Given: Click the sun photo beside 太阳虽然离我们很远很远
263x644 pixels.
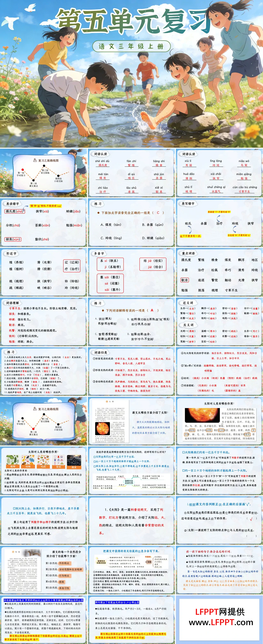Looking at the screenshot, I should click(202, 415).
